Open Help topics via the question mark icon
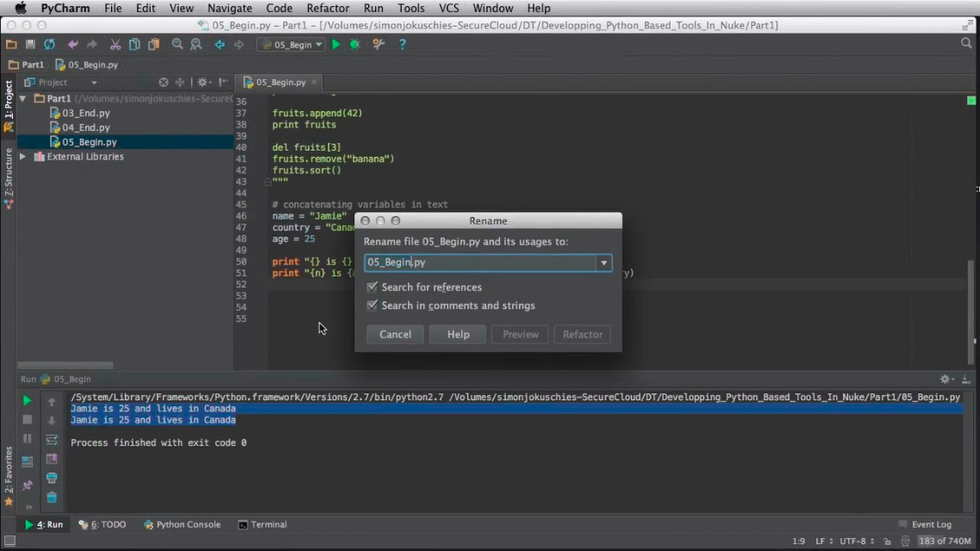 [x=402, y=44]
